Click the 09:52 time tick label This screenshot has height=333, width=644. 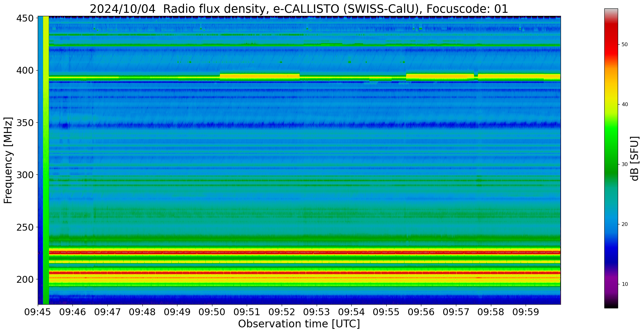[282, 312]
